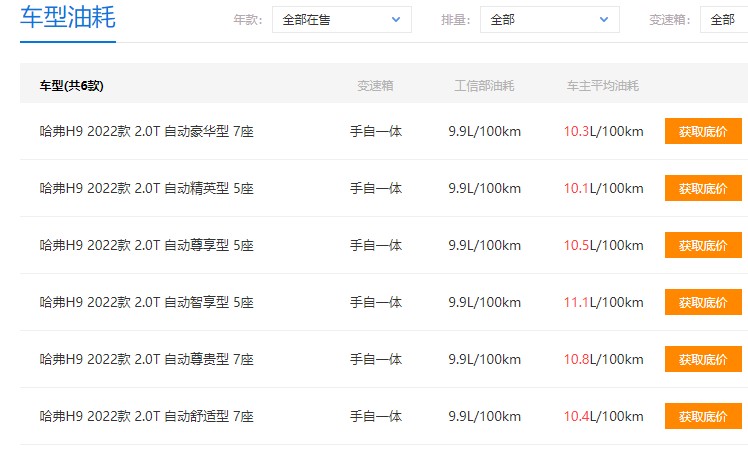Viewport: 748px width, 449px height.
Task: Open 哈弗H9 2022款 2.0T 自动尊贵型 7座
Action: 146,359
